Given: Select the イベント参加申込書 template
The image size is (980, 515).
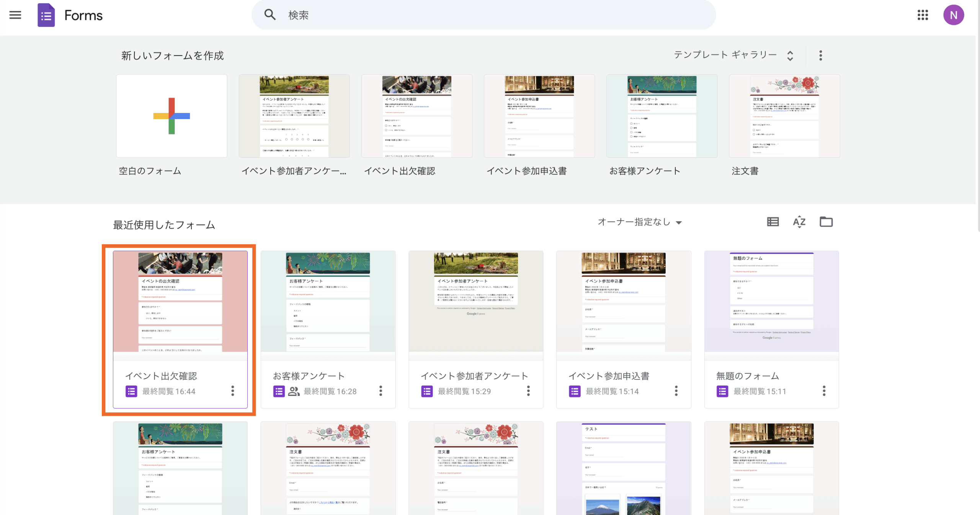Looking at the screenshot, I should tap(539, 116).
